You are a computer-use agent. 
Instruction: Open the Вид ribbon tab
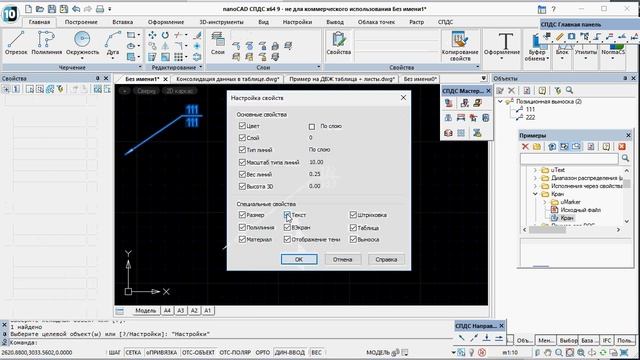pos(264,22)
